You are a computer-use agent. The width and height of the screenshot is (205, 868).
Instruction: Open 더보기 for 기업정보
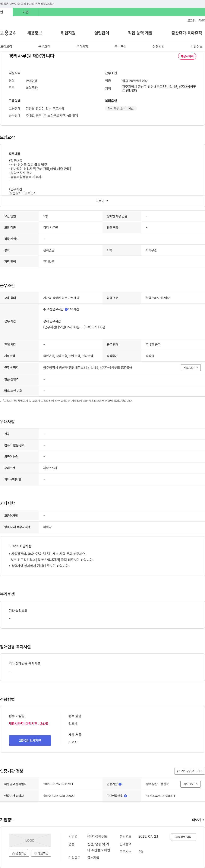pos(198,820)
